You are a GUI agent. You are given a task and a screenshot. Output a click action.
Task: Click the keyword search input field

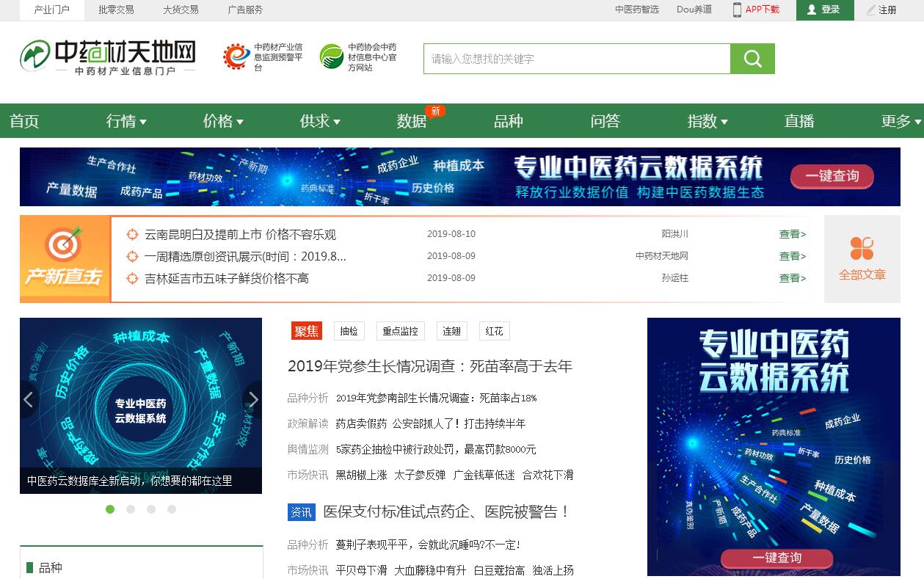[x=576, y=59]
